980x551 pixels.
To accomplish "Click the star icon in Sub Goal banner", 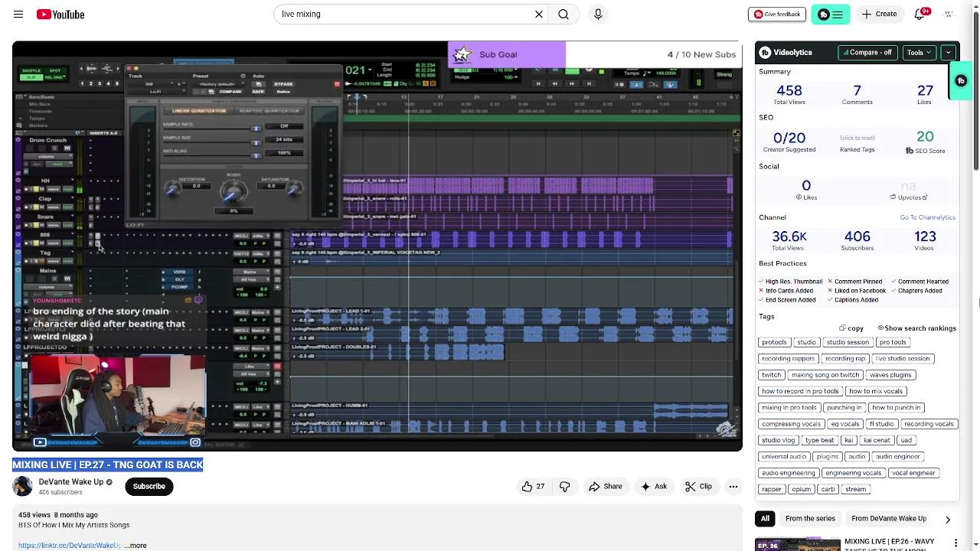I will (462, 54).
